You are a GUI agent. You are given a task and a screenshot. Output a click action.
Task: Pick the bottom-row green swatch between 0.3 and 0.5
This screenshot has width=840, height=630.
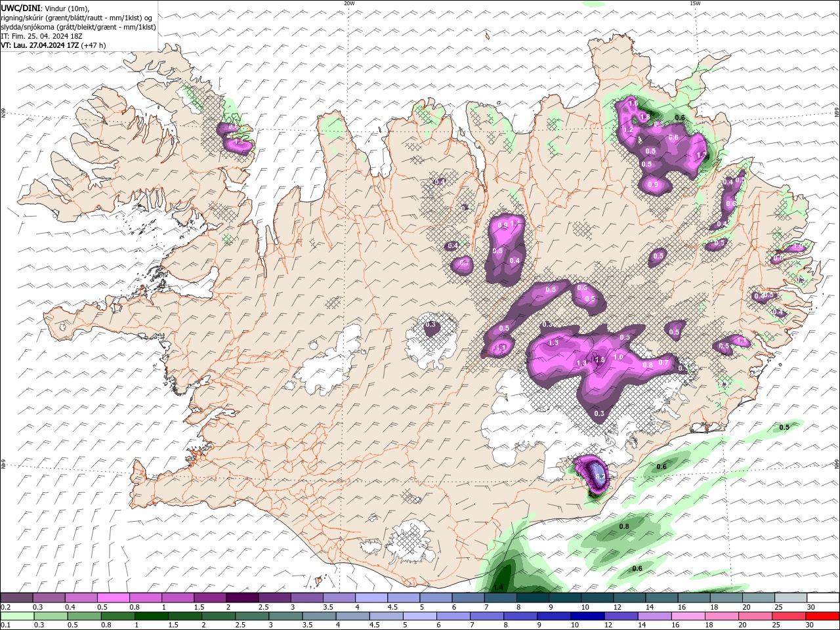[52, 616]
